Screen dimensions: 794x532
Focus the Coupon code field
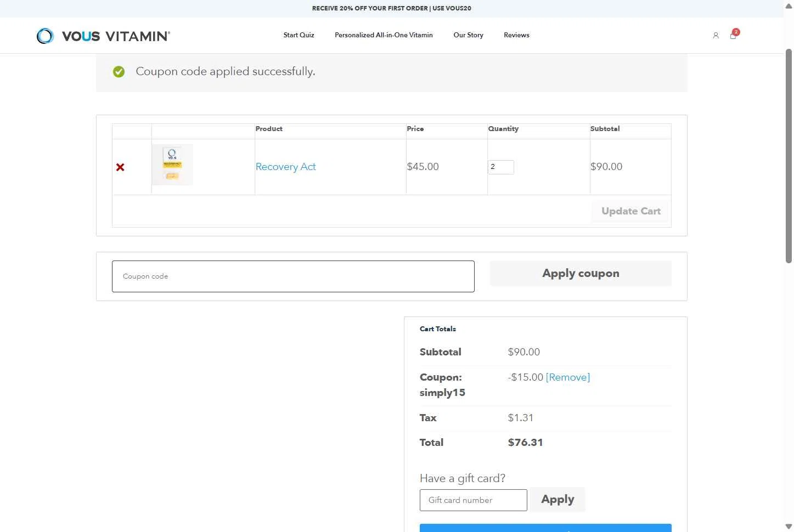point(293,276)
